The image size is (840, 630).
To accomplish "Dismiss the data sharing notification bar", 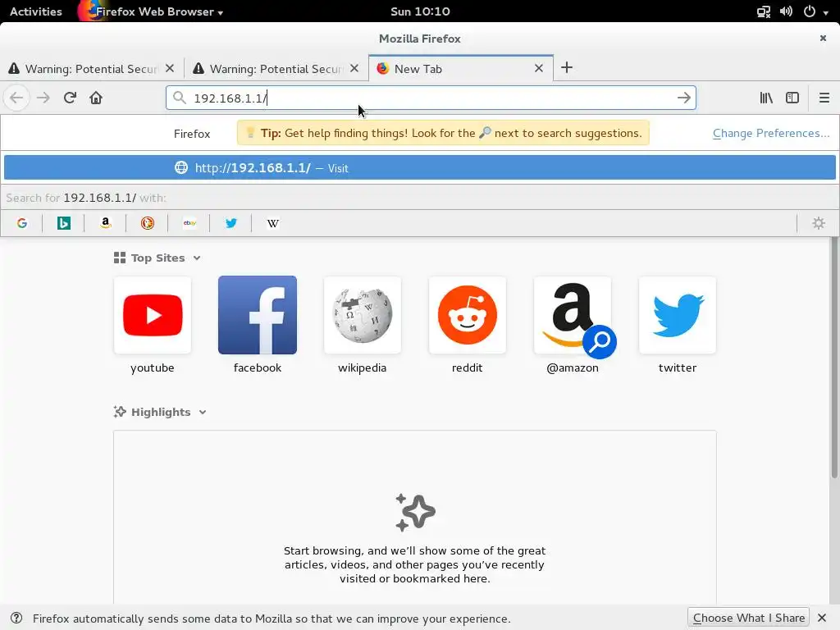I will pyautogui.click(x=822, y=619).
